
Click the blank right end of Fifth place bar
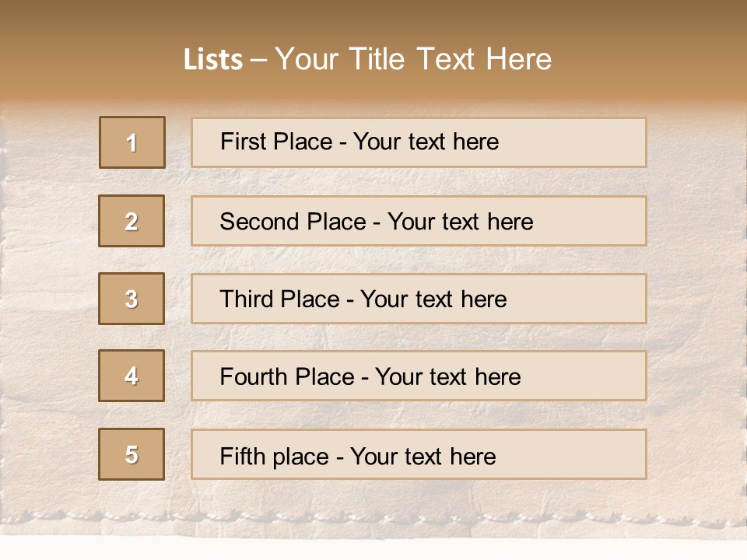coord(591,454)
